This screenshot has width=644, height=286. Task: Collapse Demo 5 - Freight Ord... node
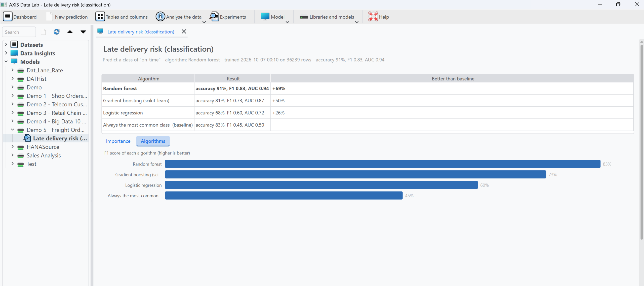click(x=13, y=130)
